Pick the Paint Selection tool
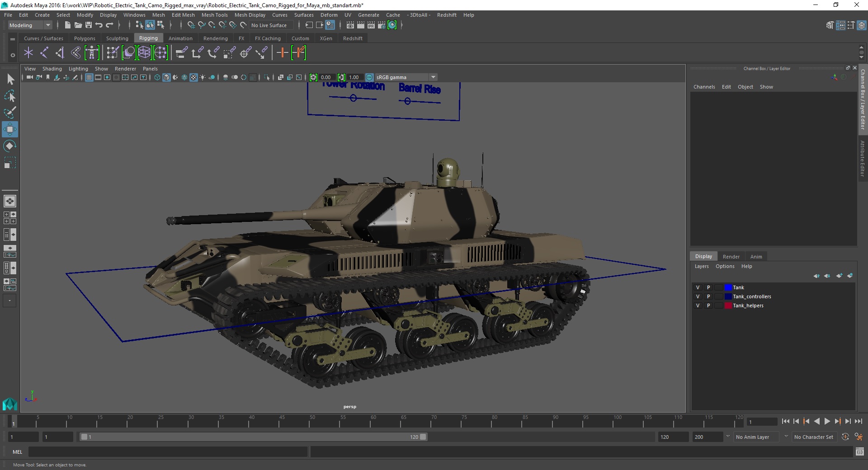The height and width of the screenshot is (470, 868). point(9,113)
